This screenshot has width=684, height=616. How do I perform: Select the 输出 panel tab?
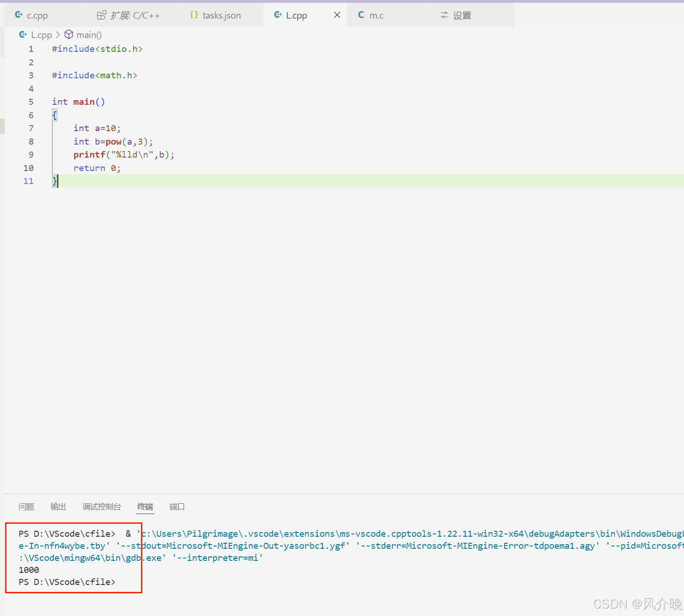58,507
